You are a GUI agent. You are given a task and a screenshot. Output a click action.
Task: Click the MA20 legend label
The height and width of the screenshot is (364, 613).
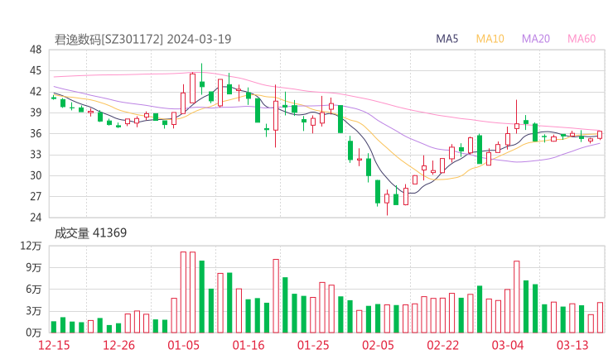536,39
